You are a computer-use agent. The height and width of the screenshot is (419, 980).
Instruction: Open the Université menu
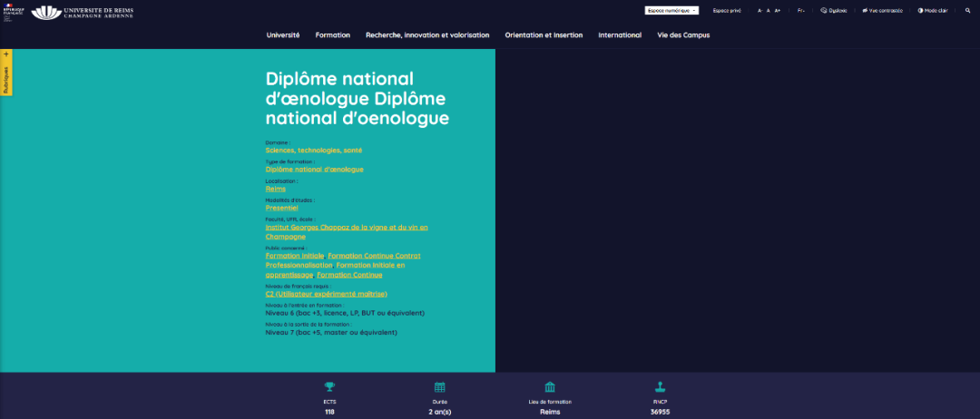[x=283, y=35]
